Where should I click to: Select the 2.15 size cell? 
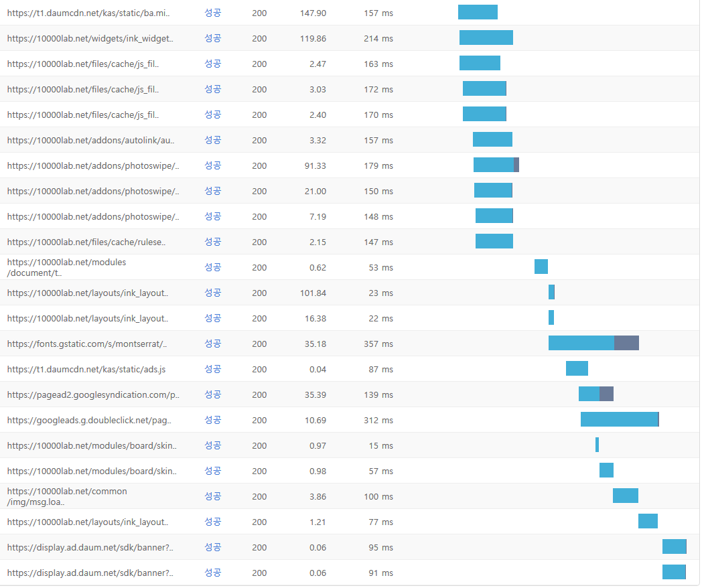pyautogui.click(x=317, y=242)
